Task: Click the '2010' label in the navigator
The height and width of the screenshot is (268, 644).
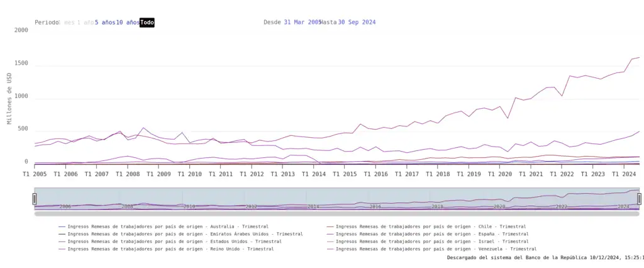Action: (x=189, y=207)
